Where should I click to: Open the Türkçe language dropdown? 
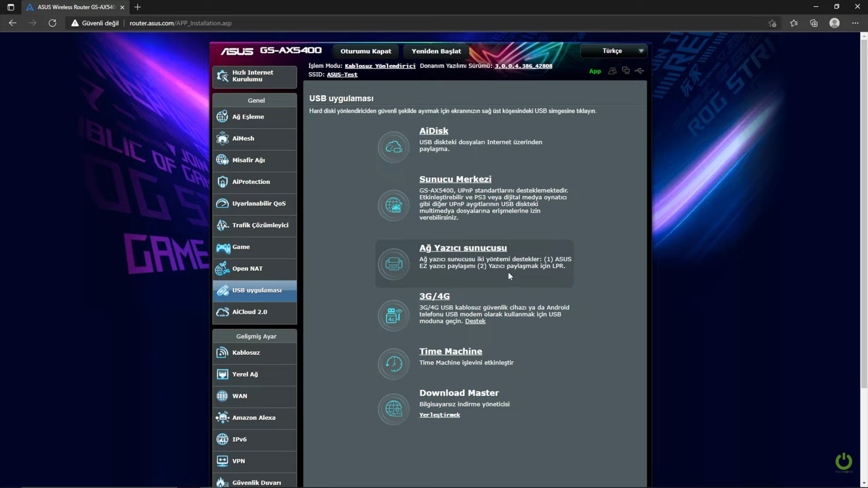pos(613,51)
